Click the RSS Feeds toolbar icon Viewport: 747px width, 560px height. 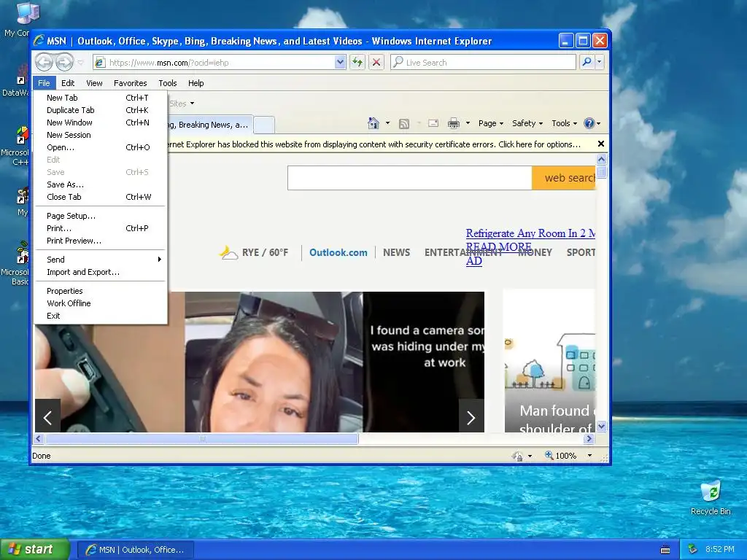click(x=403, y=124)
